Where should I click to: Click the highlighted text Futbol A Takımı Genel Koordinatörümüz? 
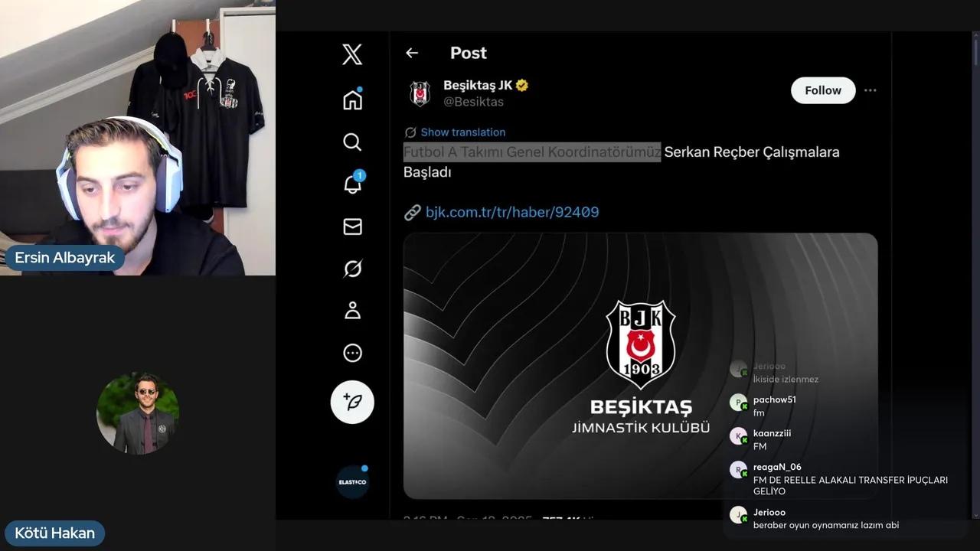point(532,152)
